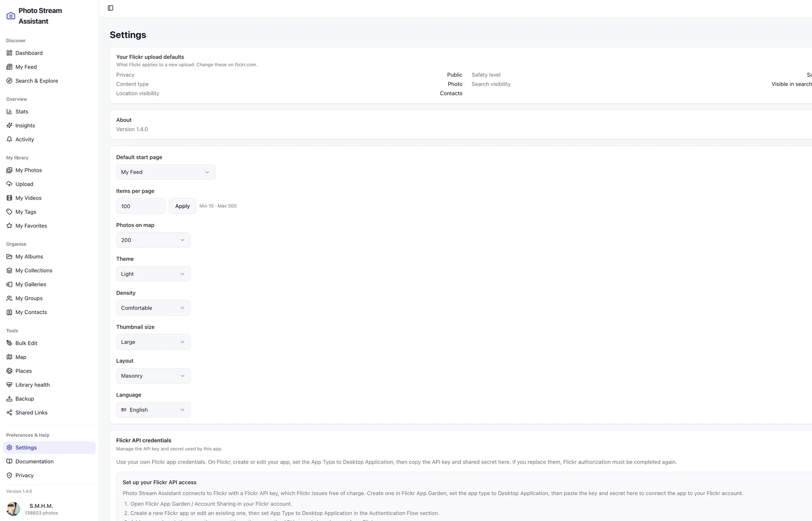Open the Privacy page link
Image resolution: width=812 pixels, height=521 pixels.
coord(49,475)
